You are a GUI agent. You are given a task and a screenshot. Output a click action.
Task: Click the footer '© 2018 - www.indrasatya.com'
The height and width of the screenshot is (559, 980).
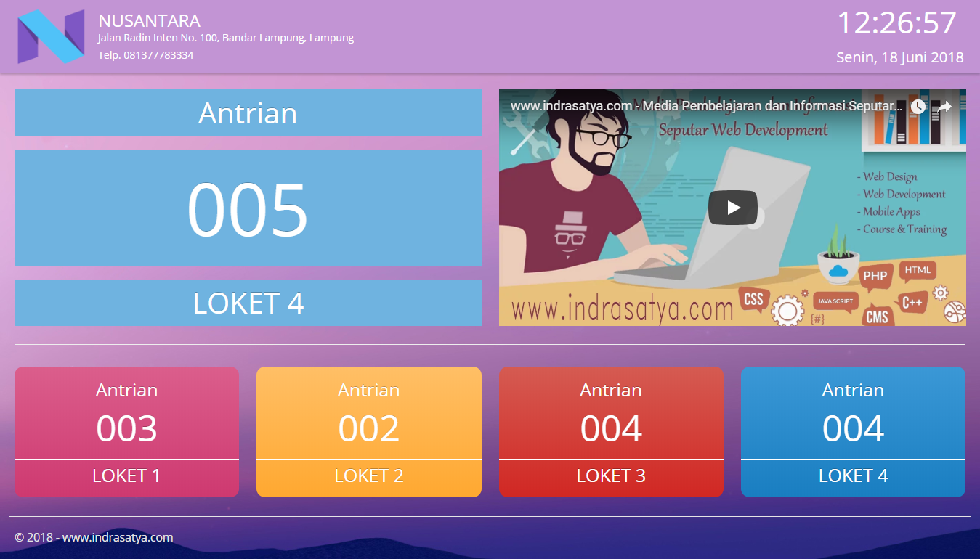point(94,538)
